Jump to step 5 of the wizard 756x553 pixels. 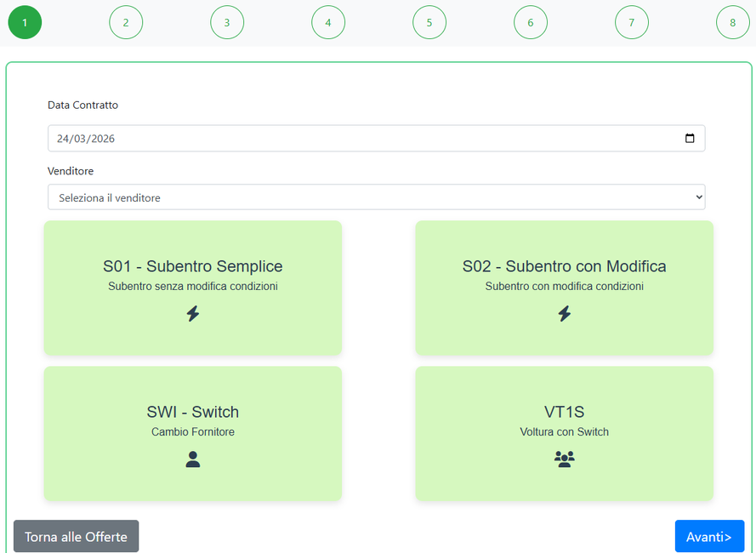click(429, 22)
